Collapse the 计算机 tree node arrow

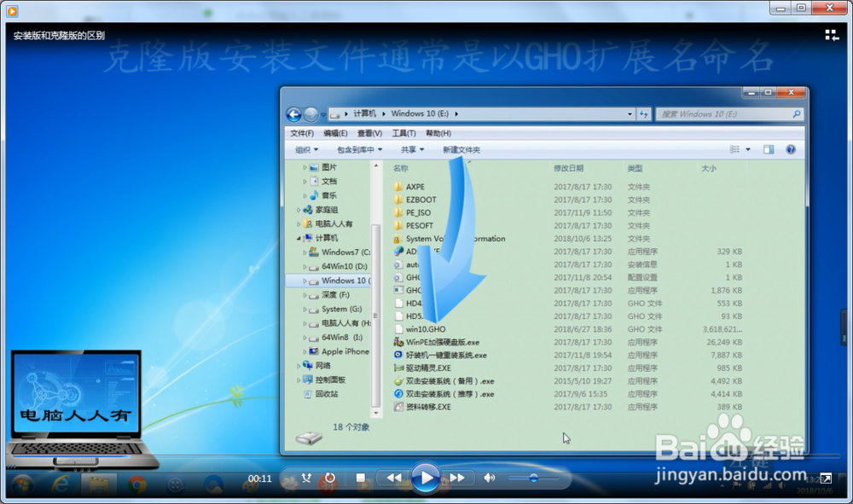[x=298, y=238]
